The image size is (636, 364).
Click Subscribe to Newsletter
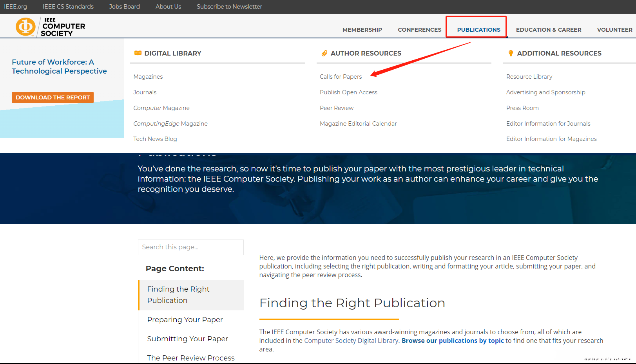pos(229,7)
